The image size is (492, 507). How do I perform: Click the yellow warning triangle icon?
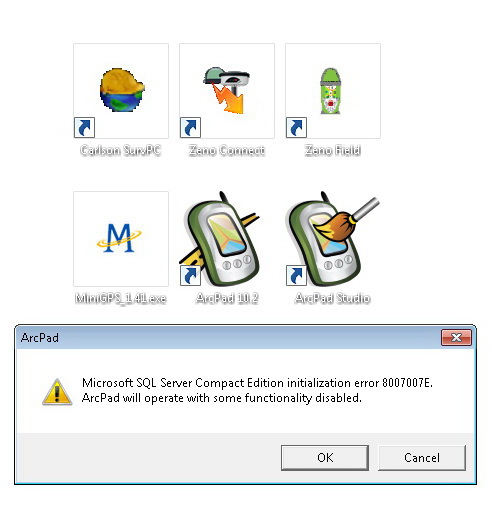57,392
